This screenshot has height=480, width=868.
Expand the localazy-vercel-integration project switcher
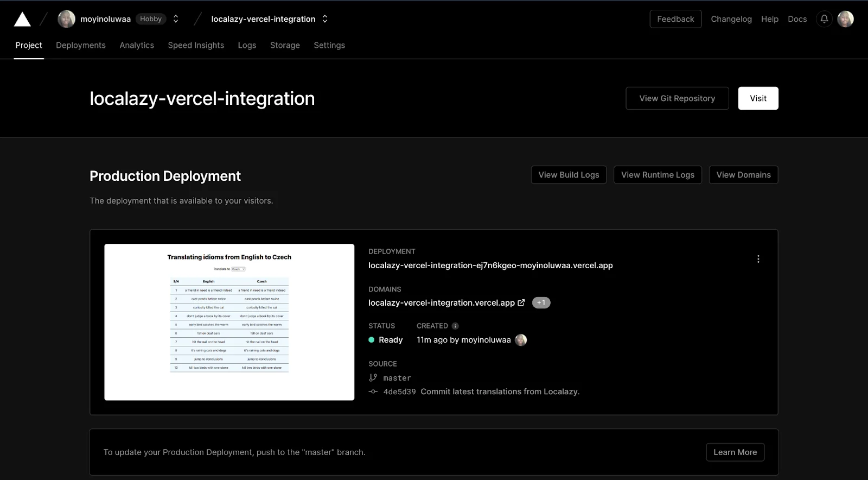(325, 19)
